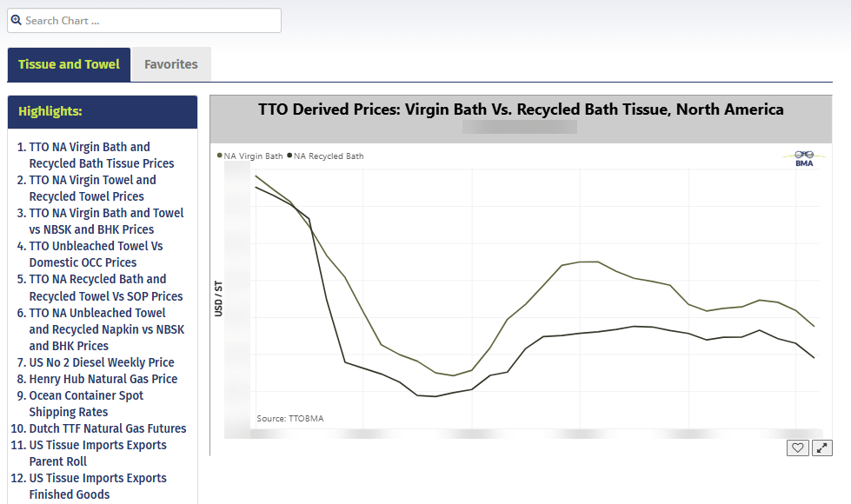This screenshot has width=851, height=504.
Task: Focus the Search Chart input field
Action: 148,20
